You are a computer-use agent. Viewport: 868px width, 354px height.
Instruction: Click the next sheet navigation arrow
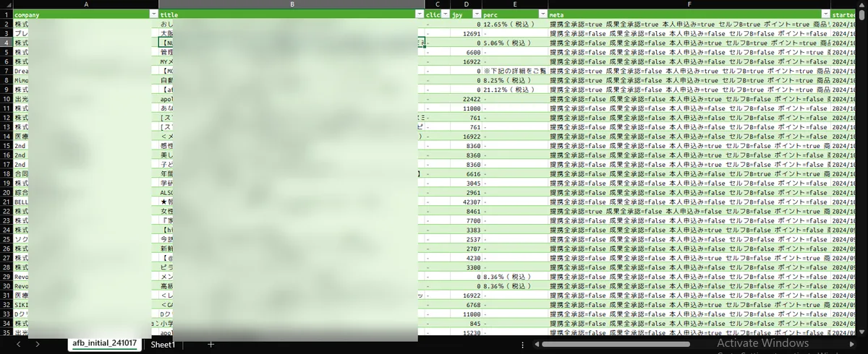[38, 345]
